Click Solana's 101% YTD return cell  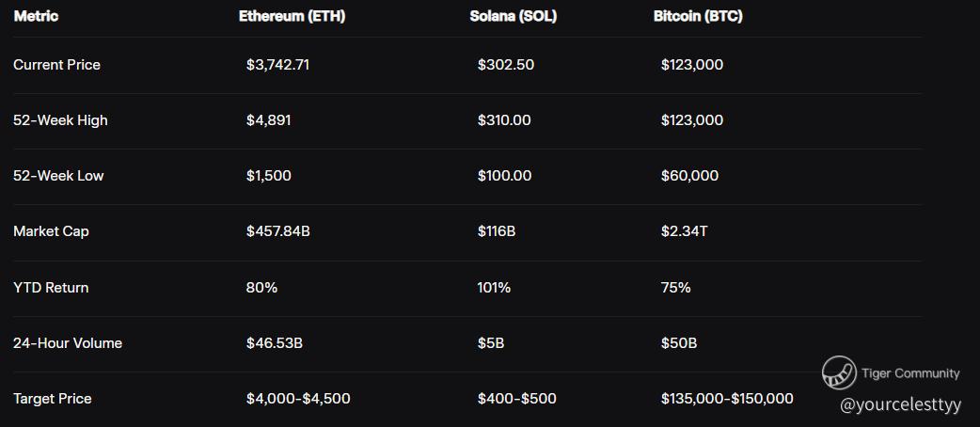coord(494,288)
